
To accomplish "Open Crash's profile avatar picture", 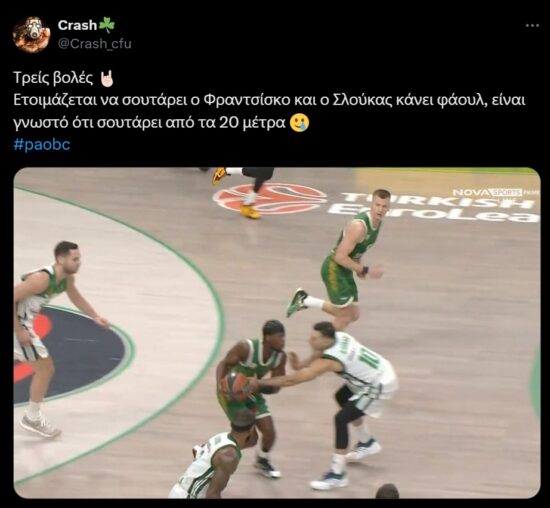I will click(31, 34).
